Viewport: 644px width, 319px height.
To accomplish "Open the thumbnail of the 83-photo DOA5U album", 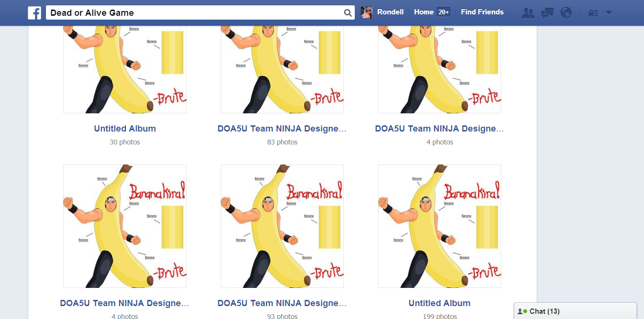I will [282, 69].
